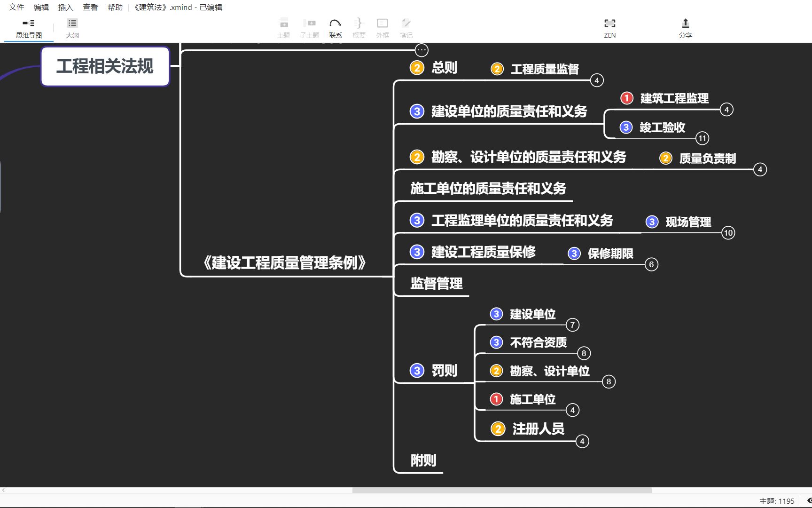812x508 pixels.
Task: Select the 总则 topic text
Action: coord(445,68)
